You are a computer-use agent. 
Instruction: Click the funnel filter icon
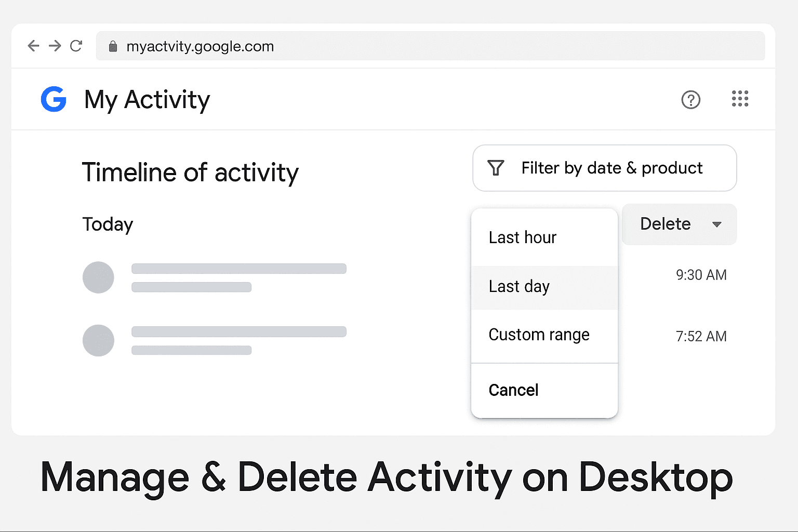point(496,168)
